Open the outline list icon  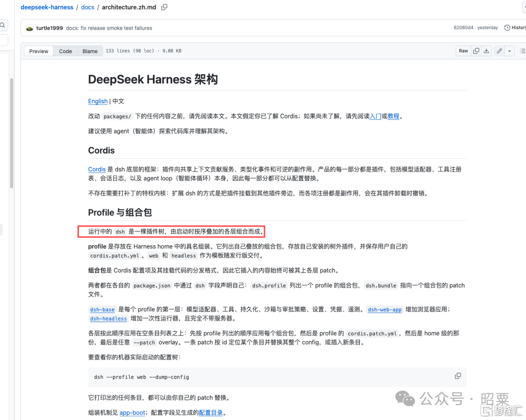(522, 51)
